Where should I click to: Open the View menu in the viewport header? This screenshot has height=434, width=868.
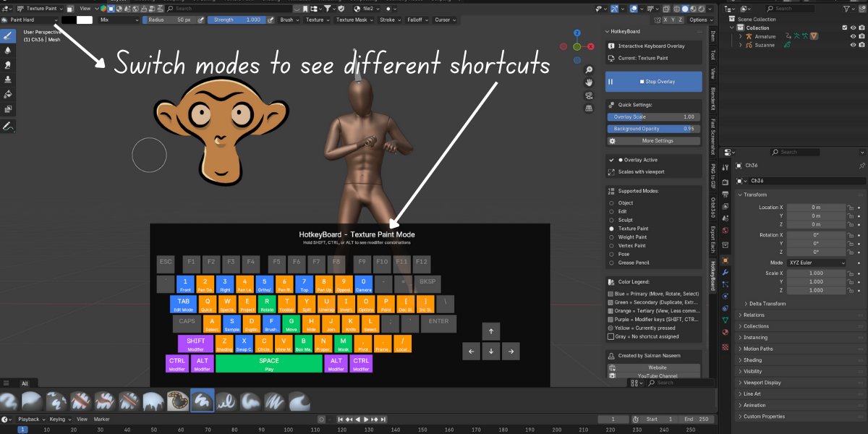(87, 9)
